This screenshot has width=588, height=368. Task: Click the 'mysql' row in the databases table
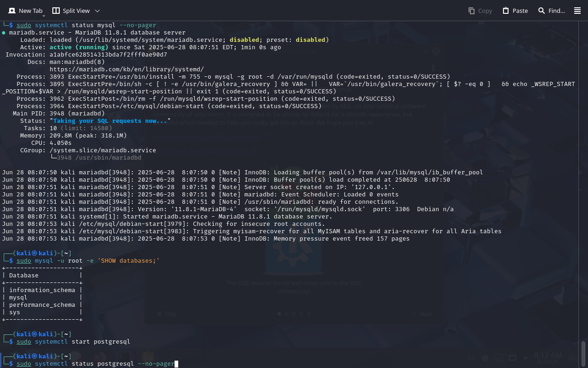[x=18, y=298]
